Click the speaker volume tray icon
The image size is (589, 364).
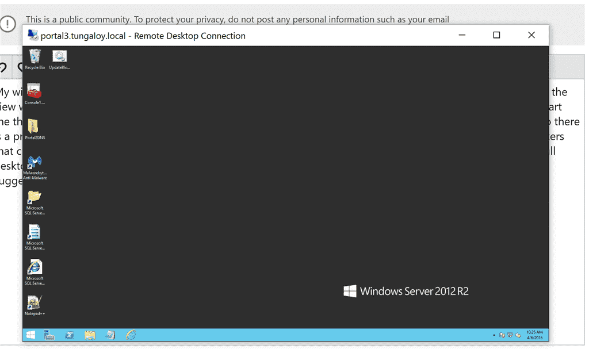point(518,335)
